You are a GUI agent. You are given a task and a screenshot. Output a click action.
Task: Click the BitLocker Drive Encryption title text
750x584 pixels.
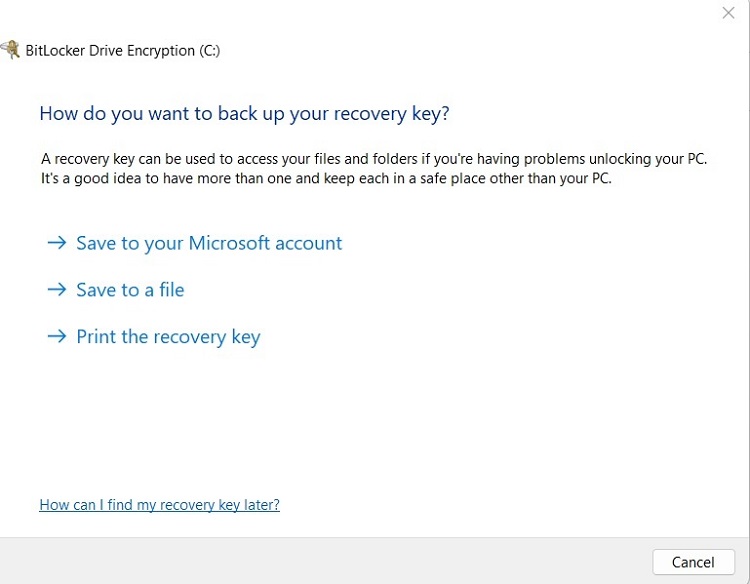coord(108,51)
